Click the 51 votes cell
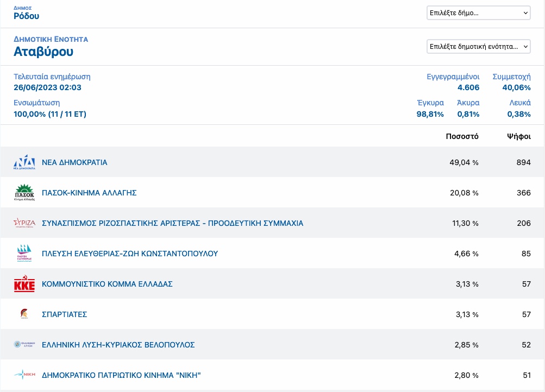The height and width of the screenshot is (392, 545). [x=527, y=375]
